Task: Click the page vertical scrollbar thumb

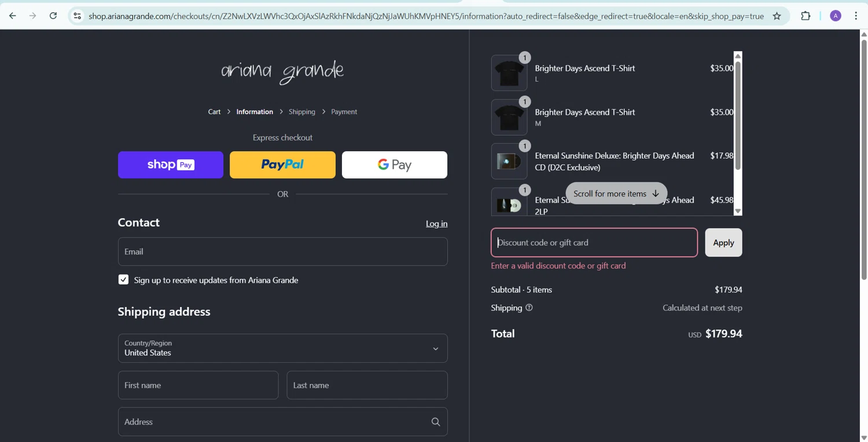Action: click(x=863, y=159)
